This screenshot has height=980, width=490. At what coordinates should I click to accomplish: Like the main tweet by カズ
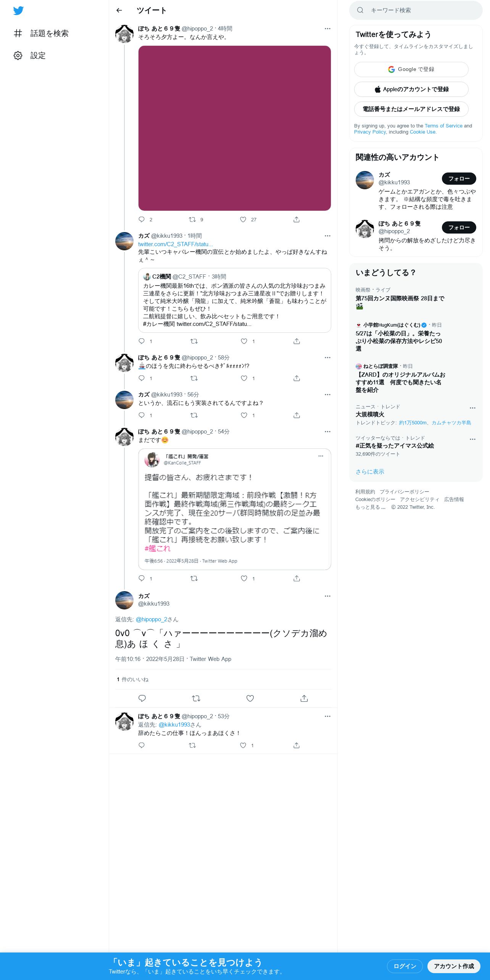click(x=250, y=698)
